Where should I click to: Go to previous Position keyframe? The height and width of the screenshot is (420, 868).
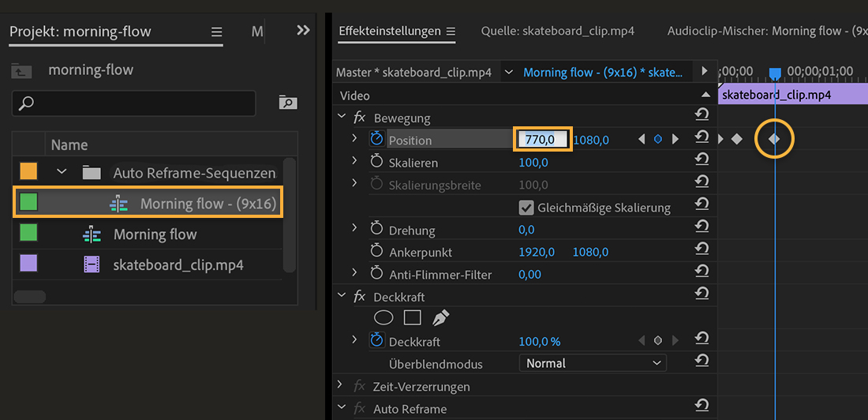[x=642, y=140]
